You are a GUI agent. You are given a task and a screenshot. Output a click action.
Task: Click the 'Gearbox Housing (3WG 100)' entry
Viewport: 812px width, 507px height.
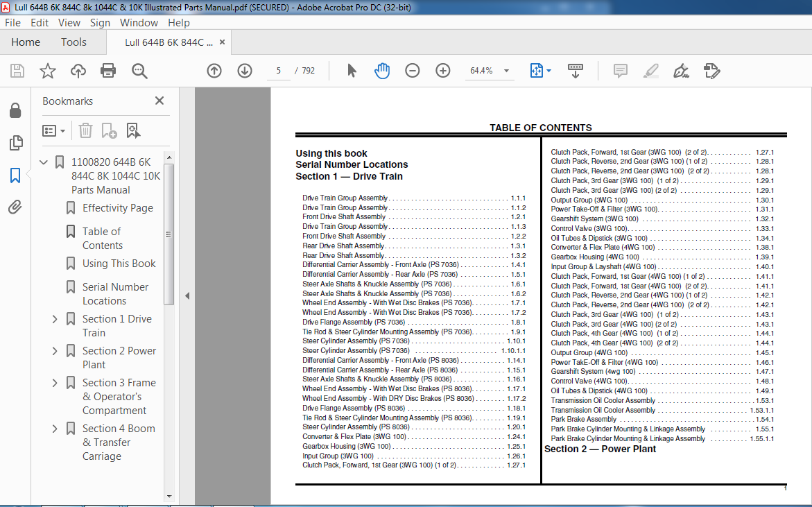click(414, 447)
